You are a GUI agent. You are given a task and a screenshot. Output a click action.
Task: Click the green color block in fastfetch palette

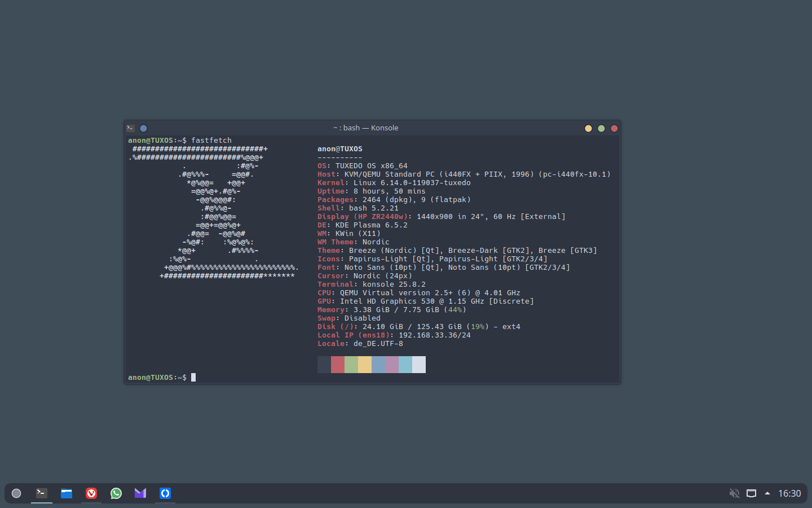[x=351, y=365]
